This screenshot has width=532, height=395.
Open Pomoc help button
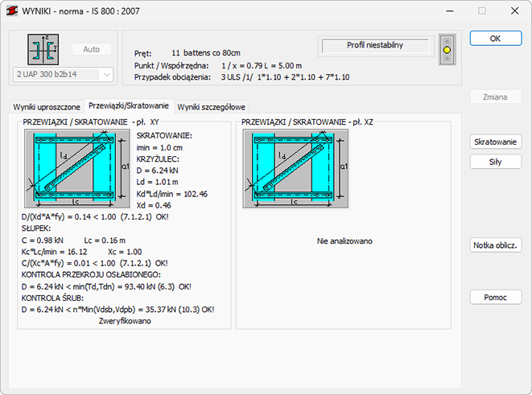point(495,298)
